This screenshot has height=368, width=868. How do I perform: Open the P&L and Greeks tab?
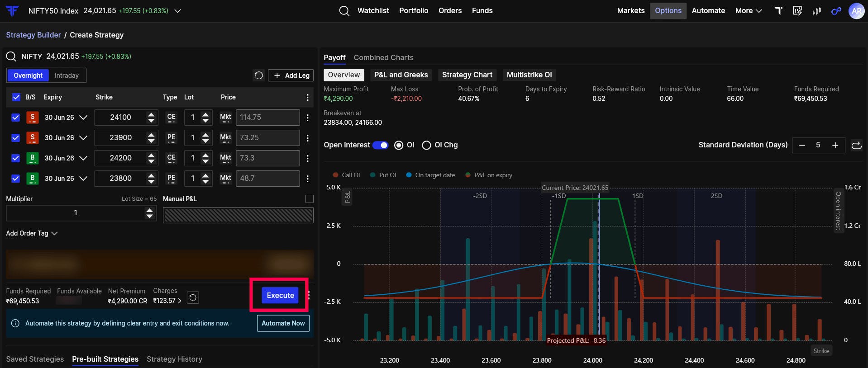401,75
